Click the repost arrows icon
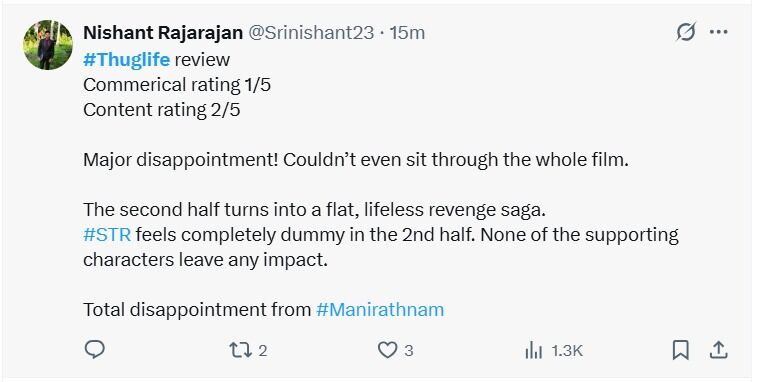Viewport: 757px width, 382px height. point(240,350)
